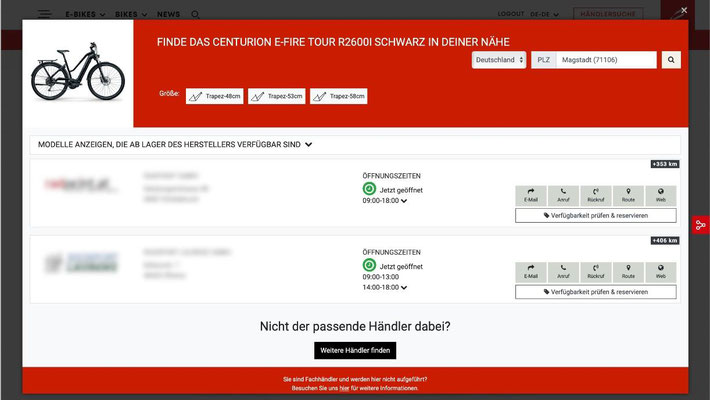Image resolution: width=710 pixels, height=400 pixels.
Task: Click Route pin icon for +406 km dealer
Action: pos(628,272)
